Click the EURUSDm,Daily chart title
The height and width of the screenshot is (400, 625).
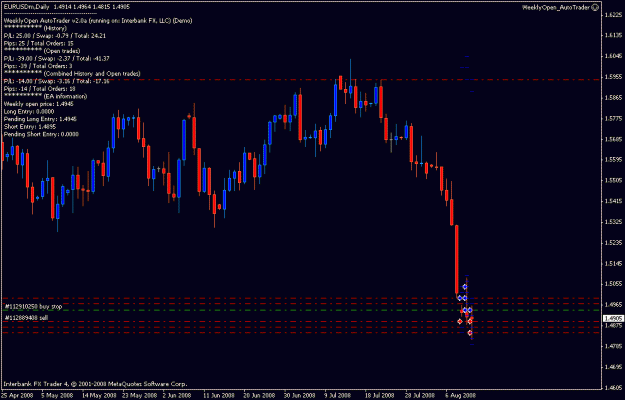pyautogui.click(x=26, y=7)
